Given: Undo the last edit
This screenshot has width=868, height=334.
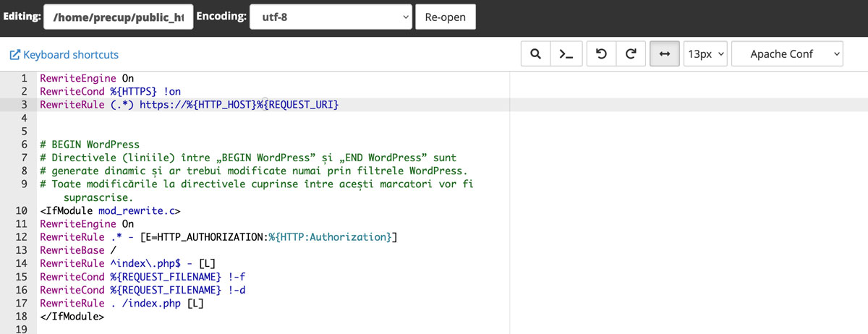Looking at the screenshot, I should click(602, 54).
